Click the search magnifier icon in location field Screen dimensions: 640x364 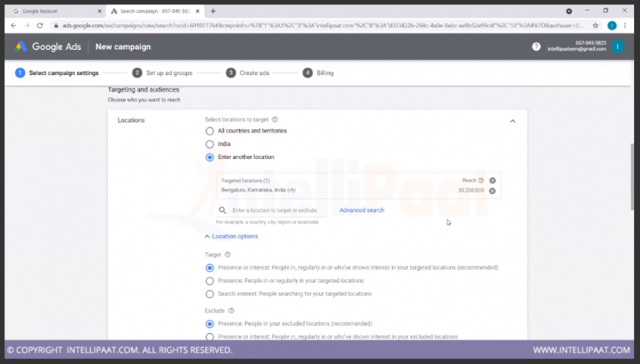[x=222, y=210]
